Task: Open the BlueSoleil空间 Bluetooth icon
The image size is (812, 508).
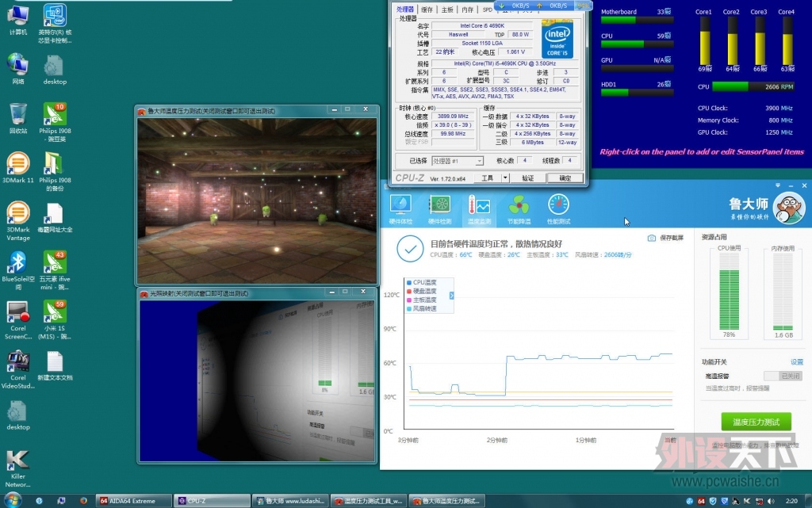Action: click(x=18, y=270)
